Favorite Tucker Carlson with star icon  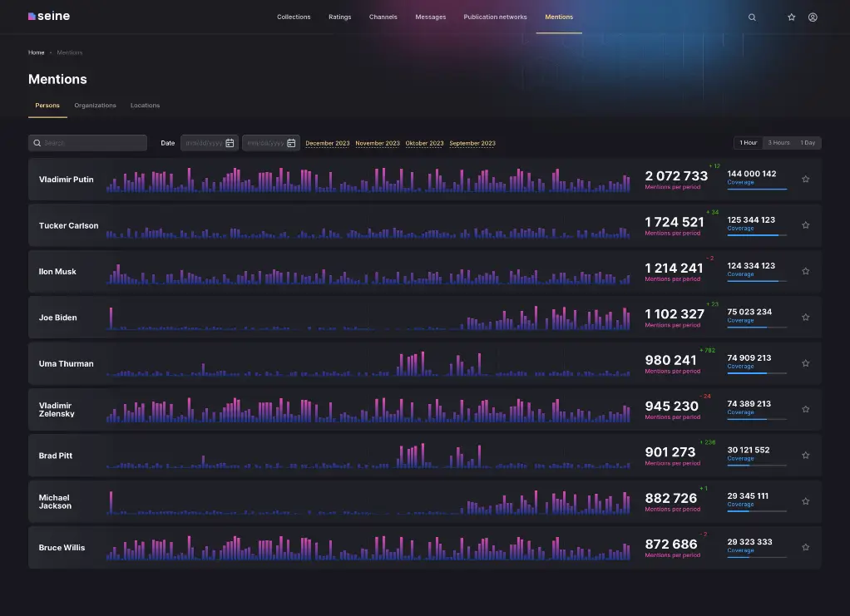806,225
